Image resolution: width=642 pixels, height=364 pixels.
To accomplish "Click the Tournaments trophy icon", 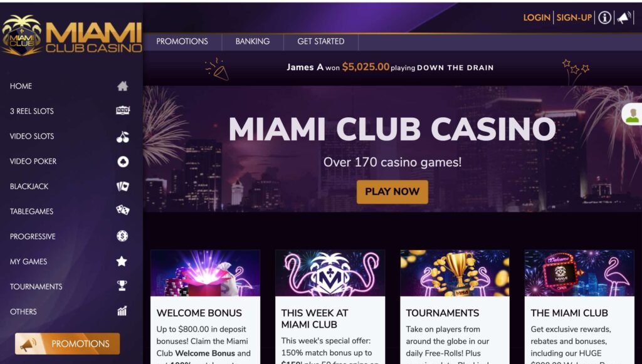I will (x=122, y=286).
